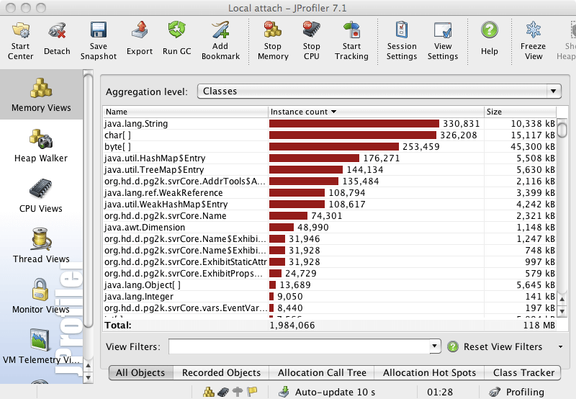Stop CPU recording

312,40
